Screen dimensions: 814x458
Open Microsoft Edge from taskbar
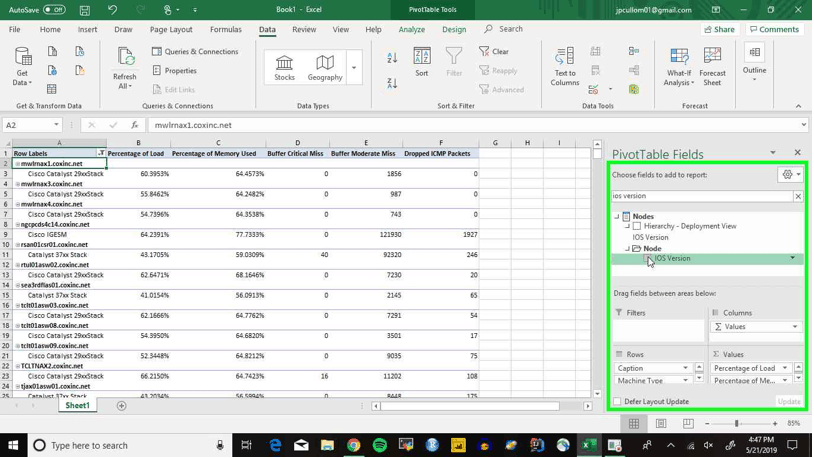(x=275, y=445)
